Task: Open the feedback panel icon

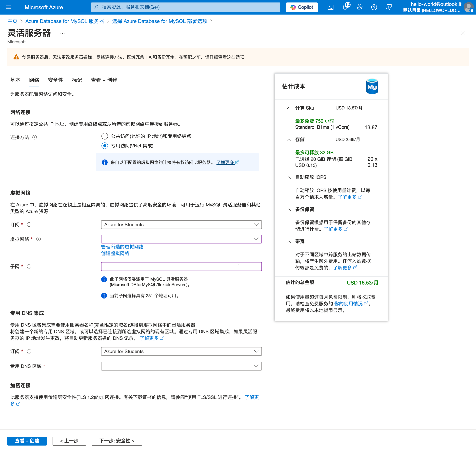Action: pyautogui.click(x=388, y=7)
